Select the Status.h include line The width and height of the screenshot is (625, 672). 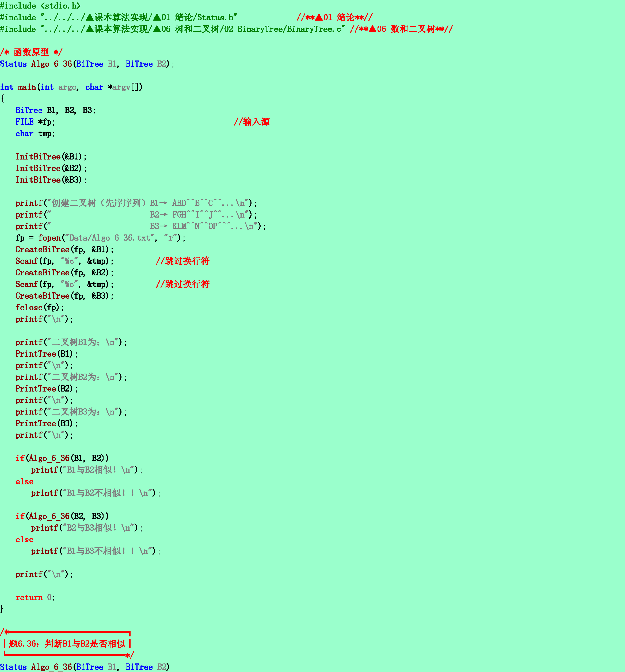tap(119, 18)
